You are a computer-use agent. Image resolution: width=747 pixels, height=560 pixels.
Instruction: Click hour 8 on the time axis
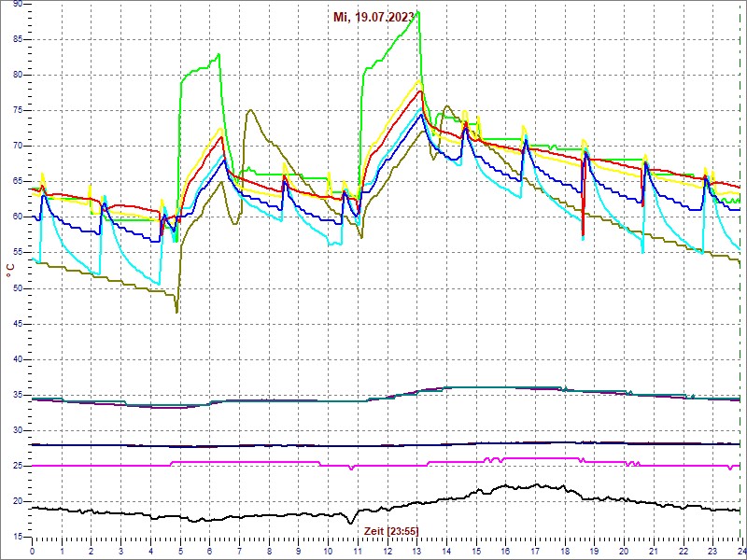(x=269, y=551)
